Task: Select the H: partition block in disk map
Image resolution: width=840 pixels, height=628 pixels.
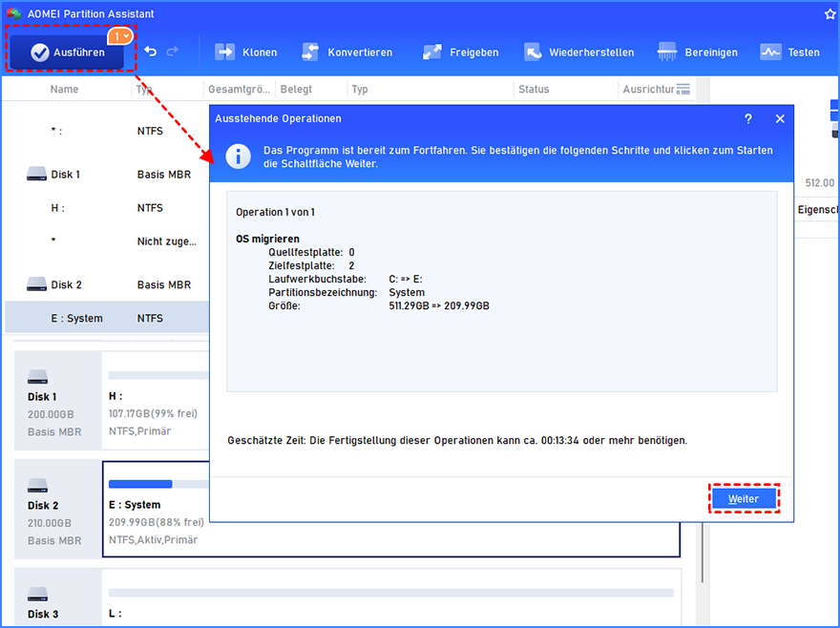Action: 156,400
